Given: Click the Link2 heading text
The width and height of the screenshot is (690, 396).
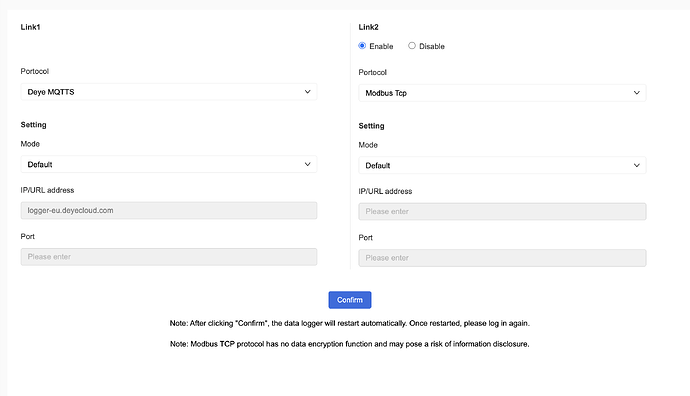Looking at the screenshot, I should pos(368,27).
